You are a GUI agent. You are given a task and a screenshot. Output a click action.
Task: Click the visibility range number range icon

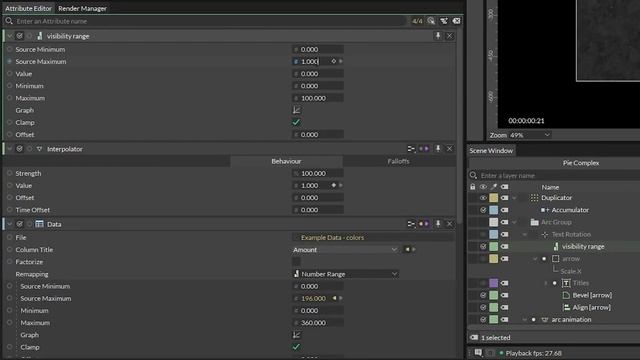(x=40, y=36)
